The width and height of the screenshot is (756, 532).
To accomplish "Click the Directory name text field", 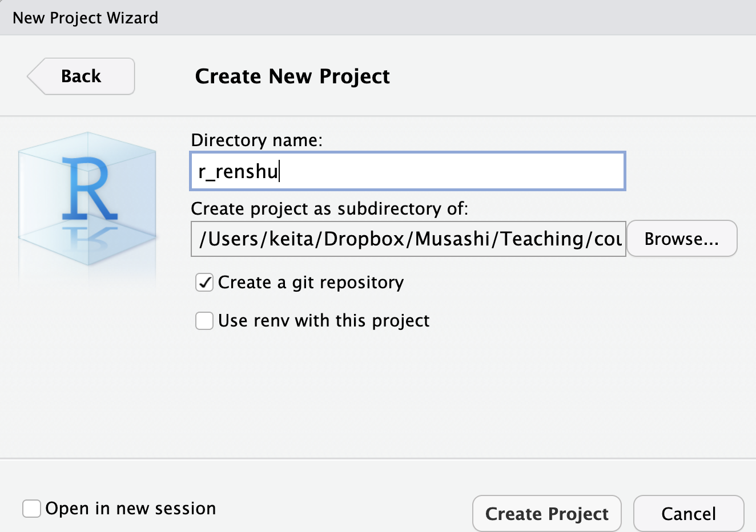I will 408,171.
